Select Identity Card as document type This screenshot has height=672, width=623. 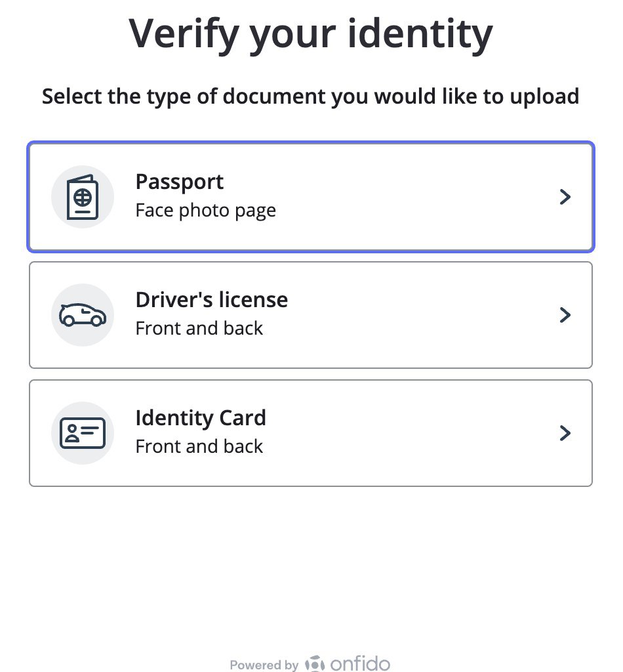(311, 433)
